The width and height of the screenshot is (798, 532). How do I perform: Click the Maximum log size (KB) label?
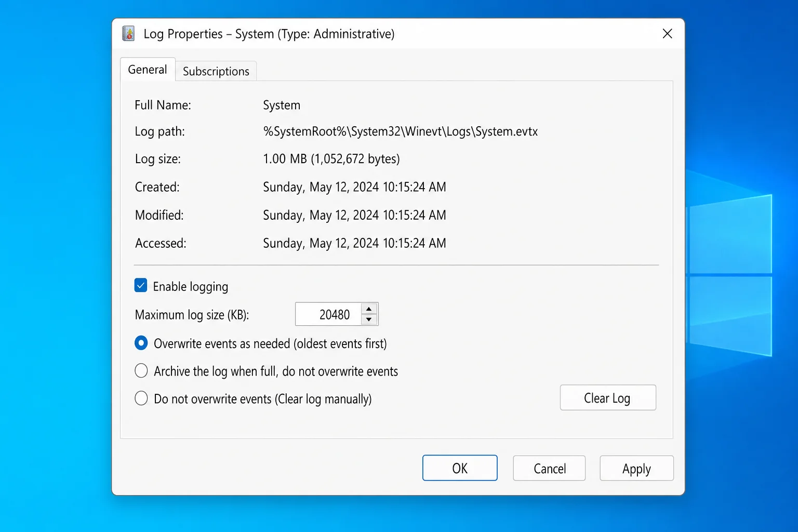(192, 315)
